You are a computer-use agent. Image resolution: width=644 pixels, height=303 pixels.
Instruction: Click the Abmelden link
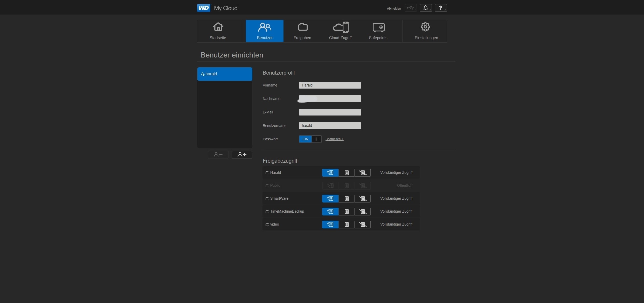[394, 9]
